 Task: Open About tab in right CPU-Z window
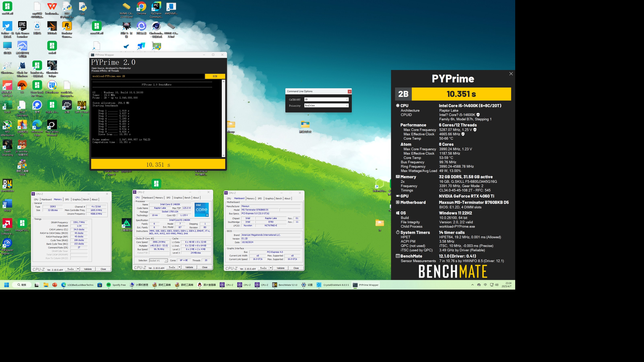click(288, 198)
